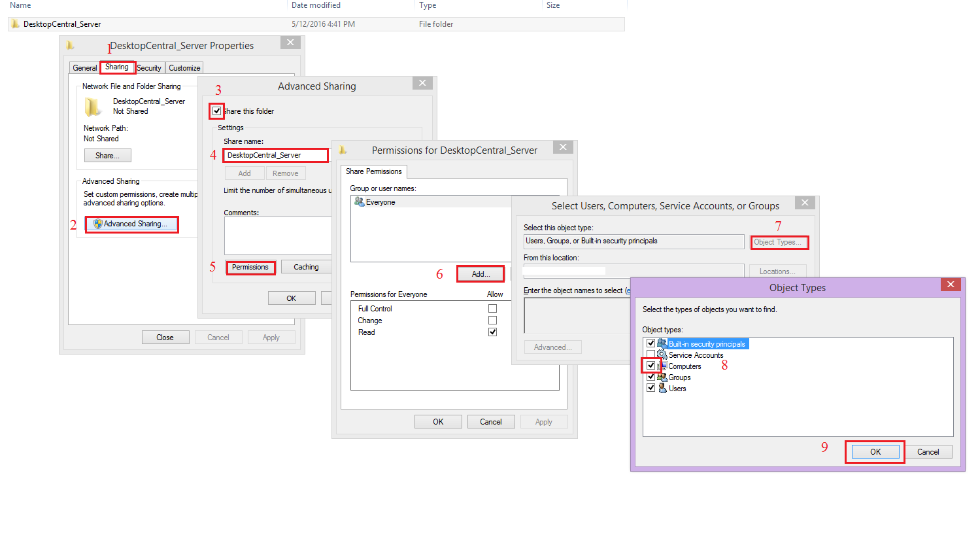Click the From this location field

(x=634, y=270)
